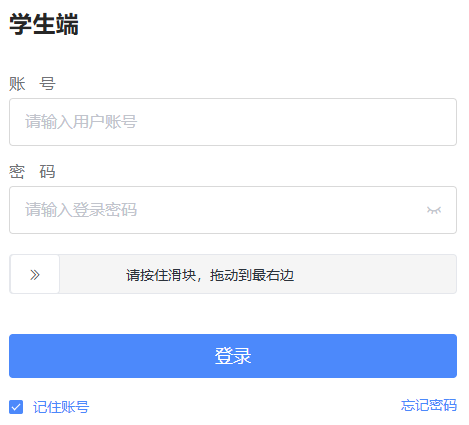Click the eye icon inside password box
The image size is (469, 425).
434,210
